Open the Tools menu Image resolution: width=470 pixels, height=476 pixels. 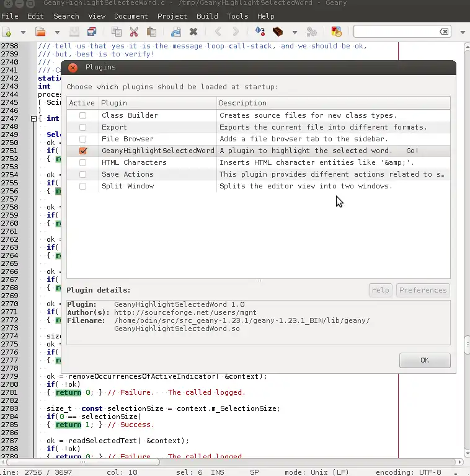pos(237,16)
